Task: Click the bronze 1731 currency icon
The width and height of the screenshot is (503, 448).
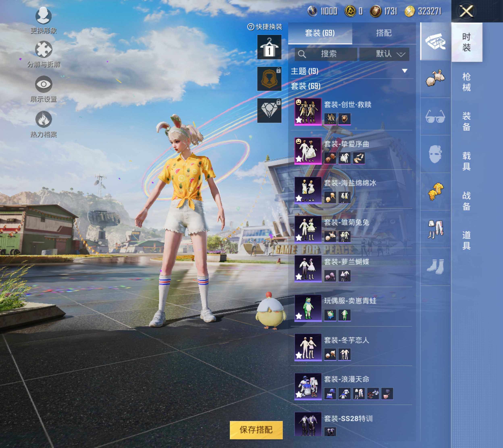Action: (x=375, y=11)
